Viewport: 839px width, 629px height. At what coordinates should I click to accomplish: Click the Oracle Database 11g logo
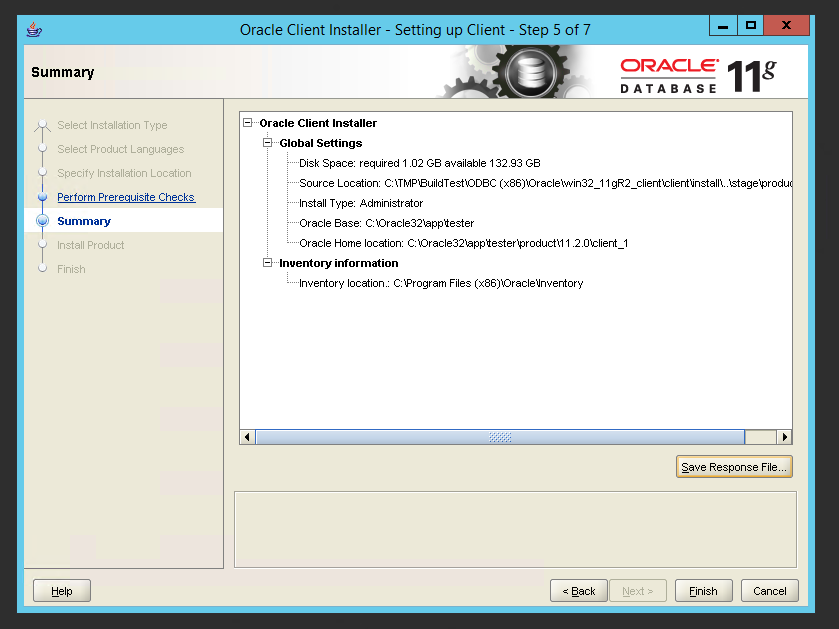click(x=697, y=75)
